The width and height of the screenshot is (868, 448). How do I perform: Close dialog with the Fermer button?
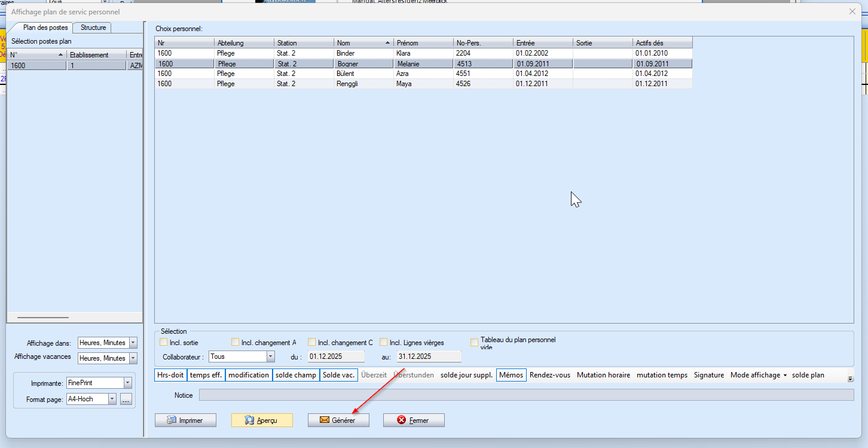pyautogui.click(x=414, y=420)
